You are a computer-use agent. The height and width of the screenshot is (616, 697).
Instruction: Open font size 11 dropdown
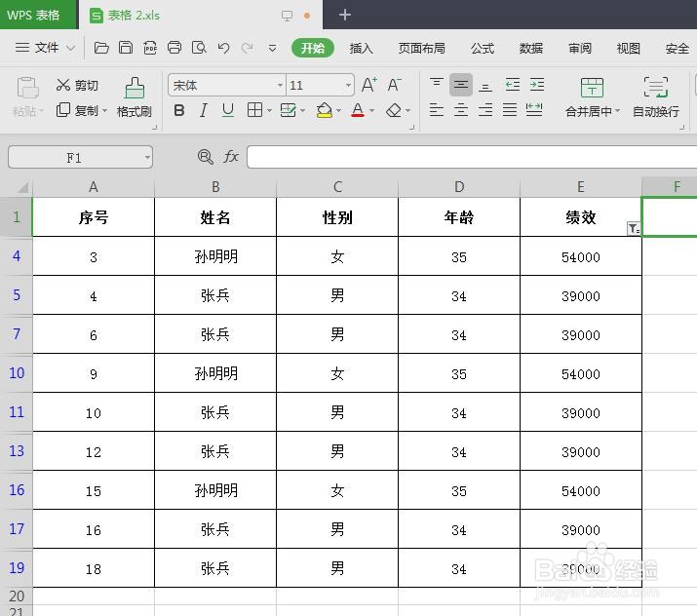tap(348, 85)
